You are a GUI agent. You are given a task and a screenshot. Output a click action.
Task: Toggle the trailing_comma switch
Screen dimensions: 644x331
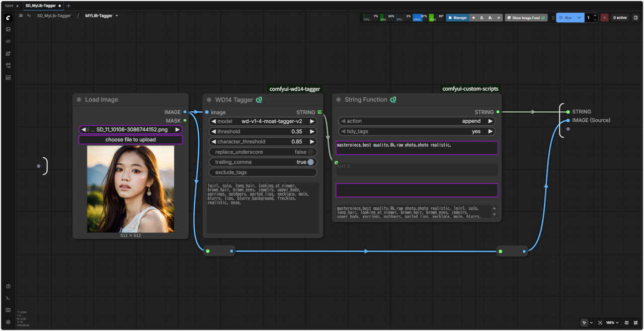(311, 162)
